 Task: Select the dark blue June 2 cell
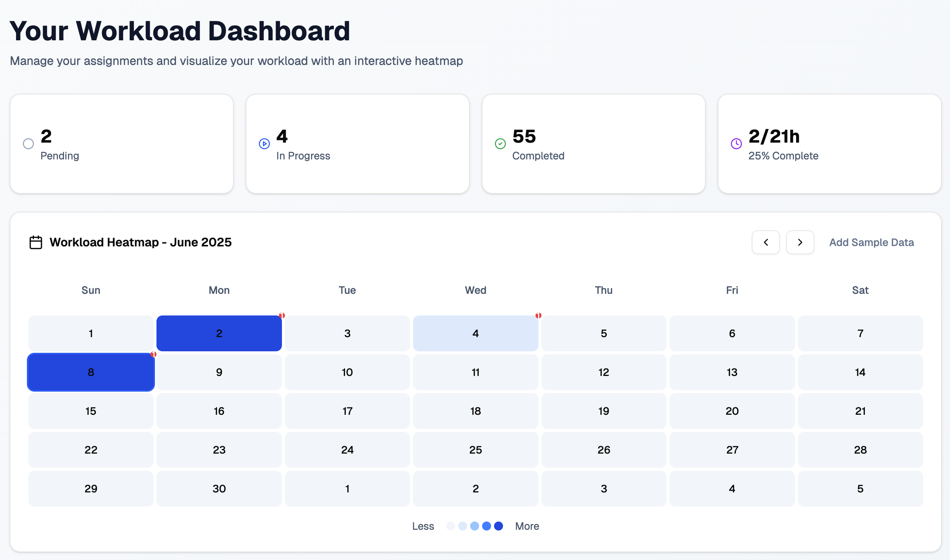(x=219, y=334)
